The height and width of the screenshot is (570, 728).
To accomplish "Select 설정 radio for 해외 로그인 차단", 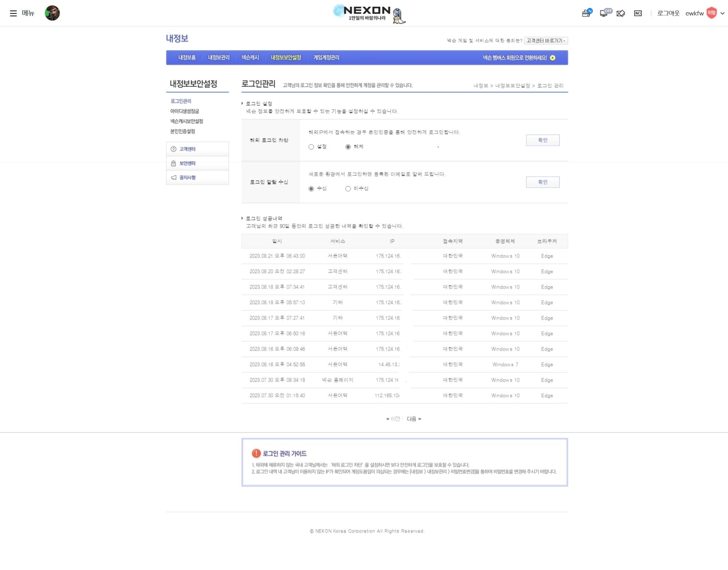I will [x=311, y=147].
